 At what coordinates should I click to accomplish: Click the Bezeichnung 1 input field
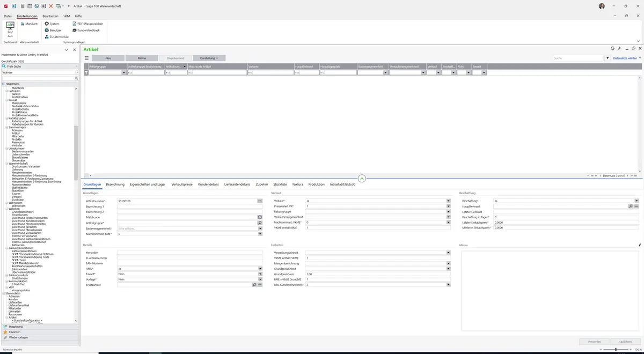tap(189, 206)
